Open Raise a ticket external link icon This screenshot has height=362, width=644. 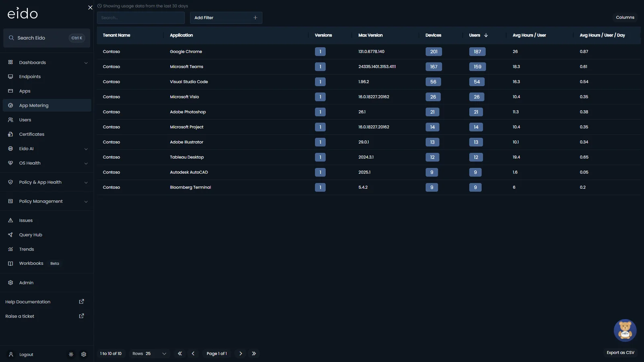81,316
